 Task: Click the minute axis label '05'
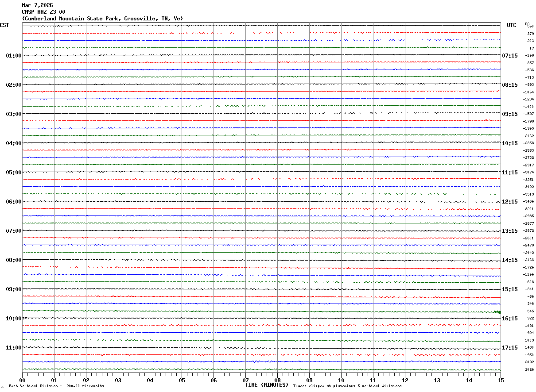pyautogui.click(x=182, y=380)
